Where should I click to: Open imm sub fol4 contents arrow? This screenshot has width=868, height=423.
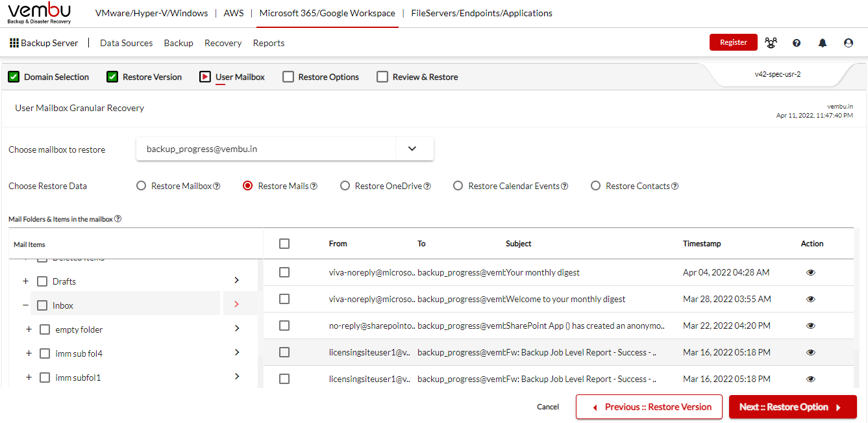(237, 352)
